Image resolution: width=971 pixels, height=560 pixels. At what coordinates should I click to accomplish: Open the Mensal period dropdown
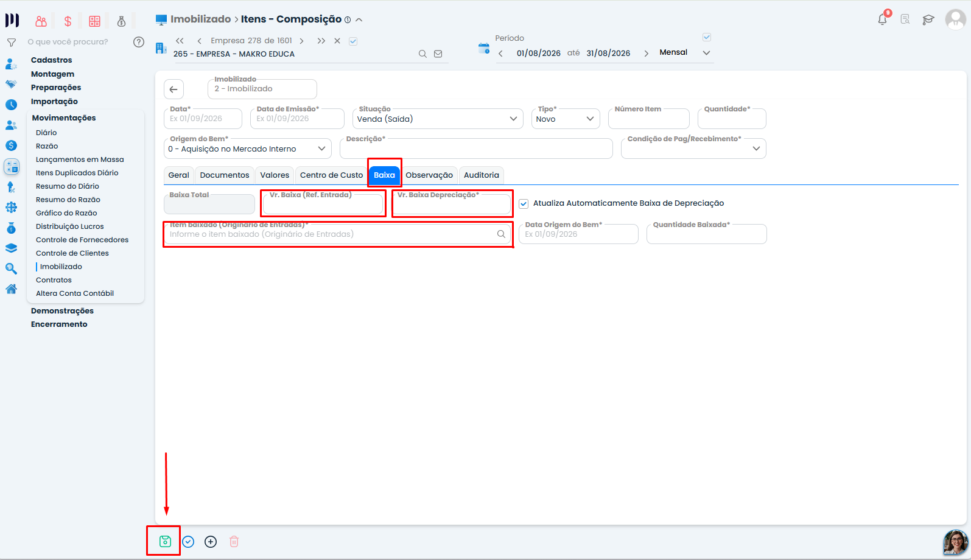[685, 53]
